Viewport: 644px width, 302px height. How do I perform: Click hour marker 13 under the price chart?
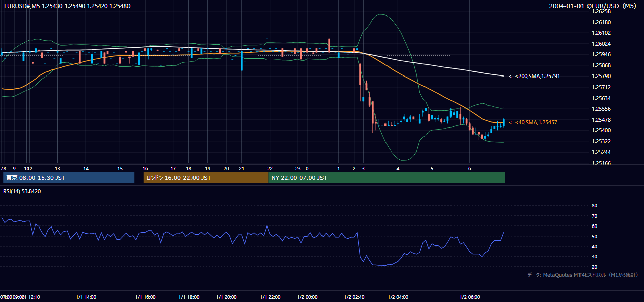coord(58,168)
